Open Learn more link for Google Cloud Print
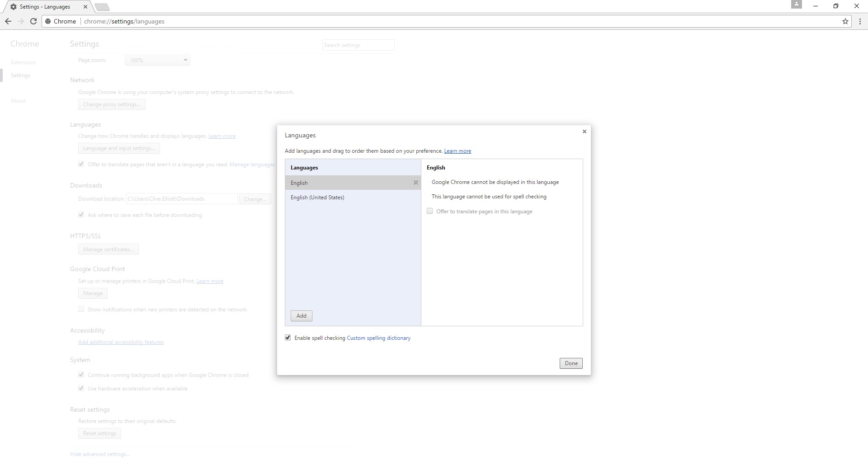Screen dimensions: 868x470 point(210,281)
